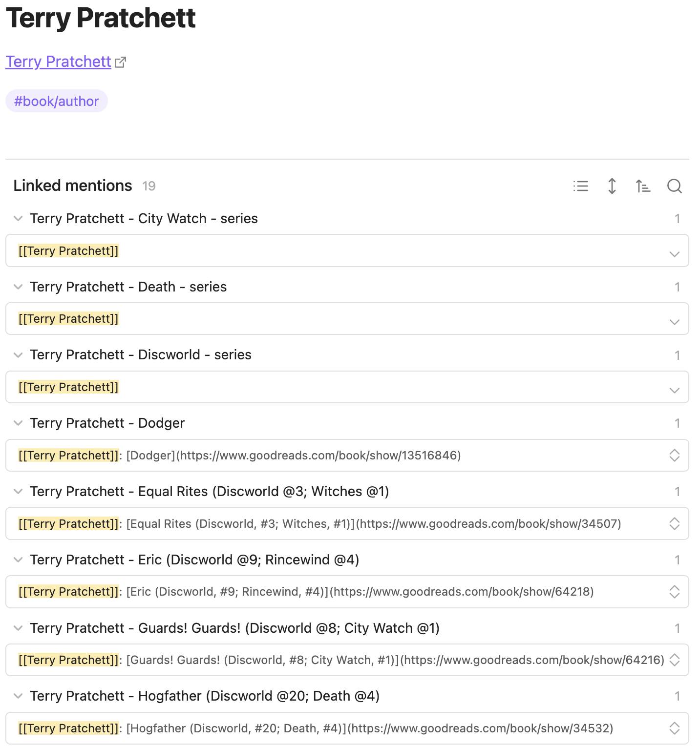Viewport: 700px width, 747px height.
Task: Expand context chevron in Discworld result box
Action: (675, 390)
